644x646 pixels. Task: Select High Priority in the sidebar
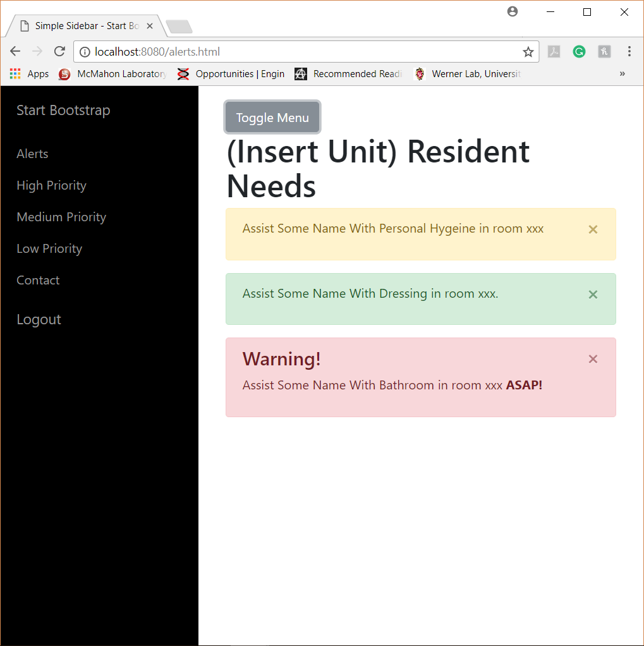[51, 185]
